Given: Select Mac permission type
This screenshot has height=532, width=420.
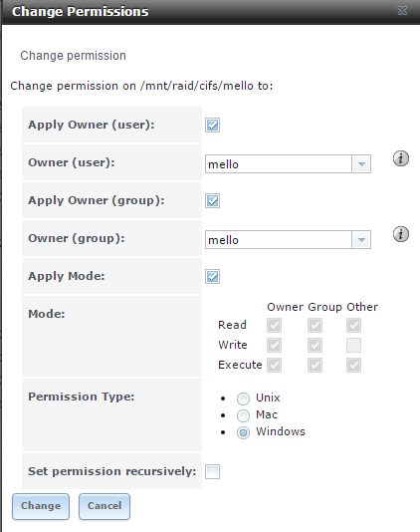Looking at the screenshot, I should (x=243, y=415).
